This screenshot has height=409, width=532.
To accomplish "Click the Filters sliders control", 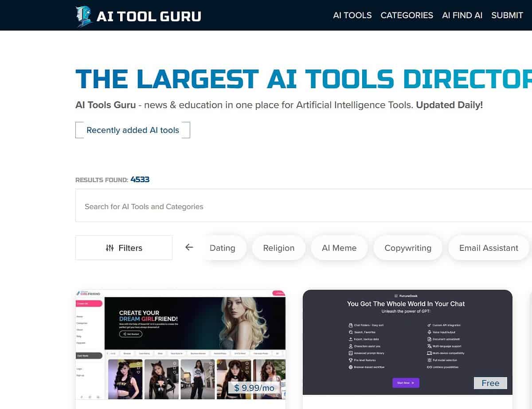I will coord(110,248).
